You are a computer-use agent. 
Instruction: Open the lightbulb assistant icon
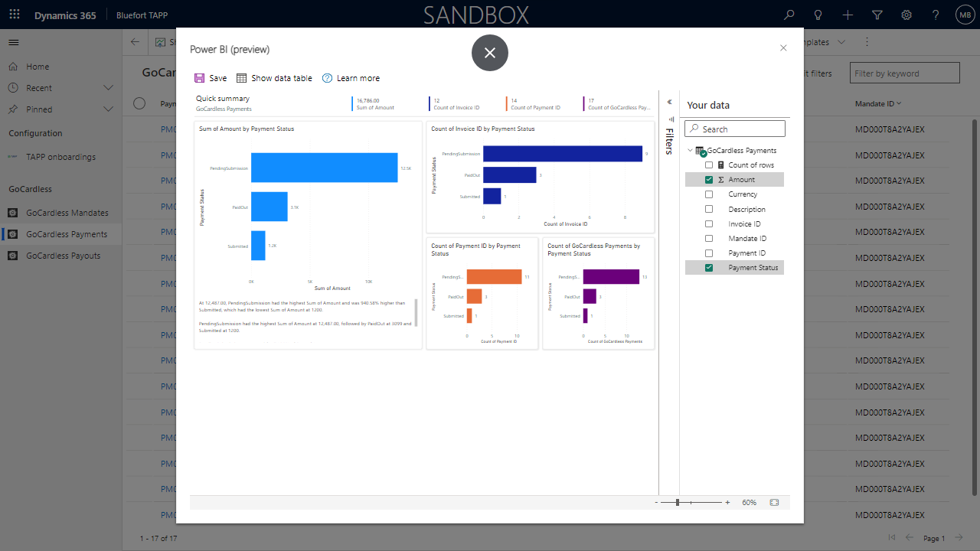click(818, 15)
